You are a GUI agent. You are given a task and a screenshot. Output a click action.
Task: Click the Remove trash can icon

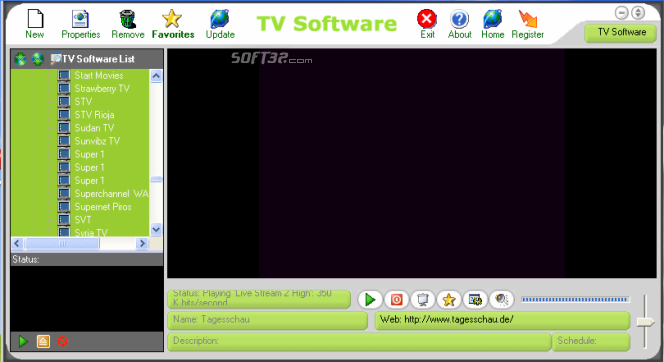coord(127,19)
